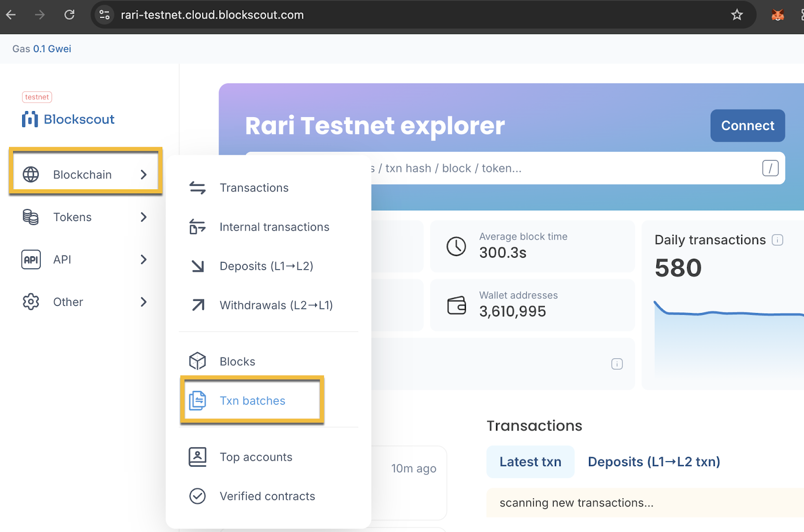Open site info icon in address bar
This screenshot has height=532, width=804.
[x=105, y=15]
